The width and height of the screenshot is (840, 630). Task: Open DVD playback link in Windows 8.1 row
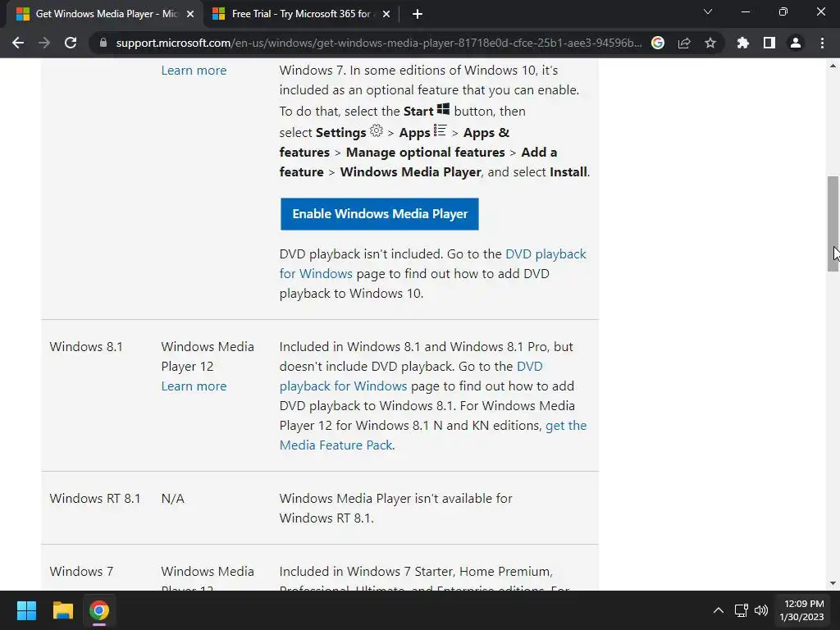click(x=411, y=376)
